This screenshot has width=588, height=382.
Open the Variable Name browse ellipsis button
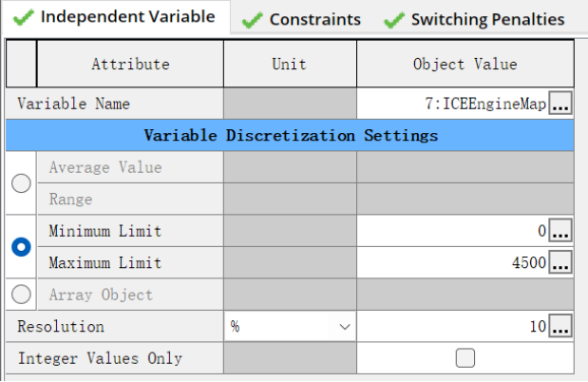561,105
